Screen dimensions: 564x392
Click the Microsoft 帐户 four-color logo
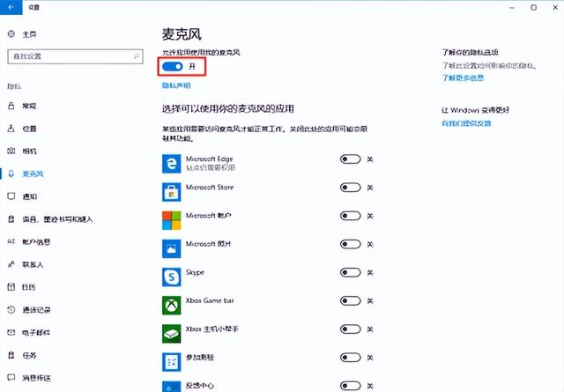[172, 220]
